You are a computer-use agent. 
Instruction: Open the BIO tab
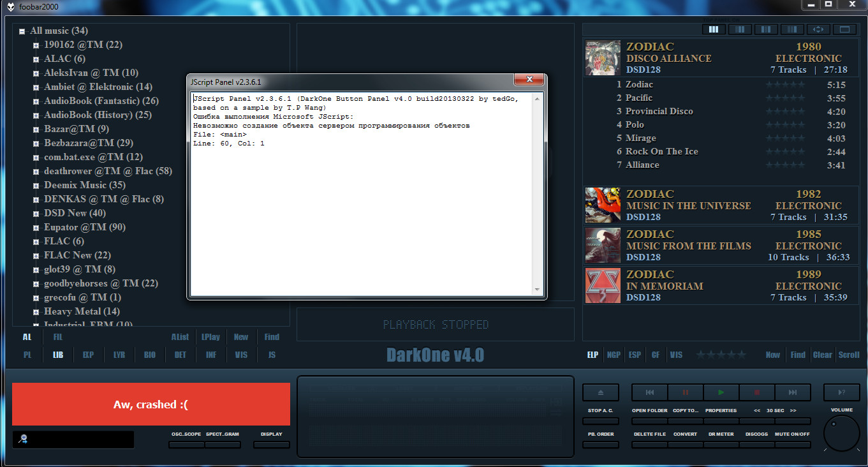[x=150, y=355]
